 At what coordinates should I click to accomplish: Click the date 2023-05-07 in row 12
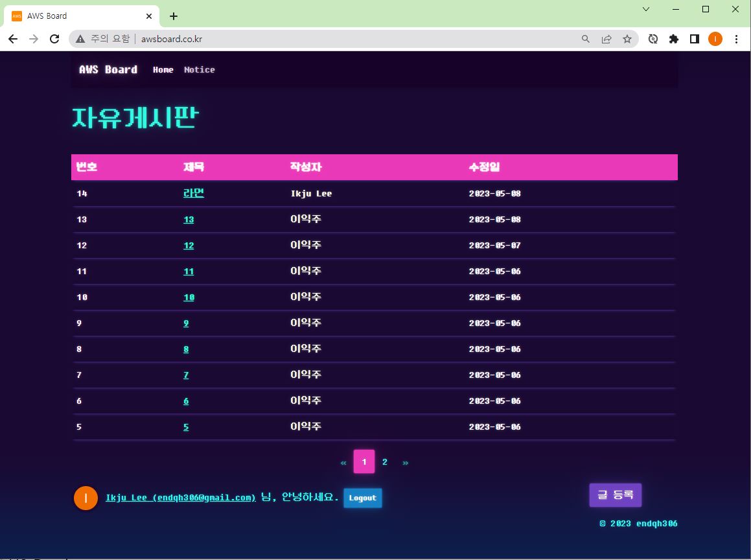tap(495, 245)
